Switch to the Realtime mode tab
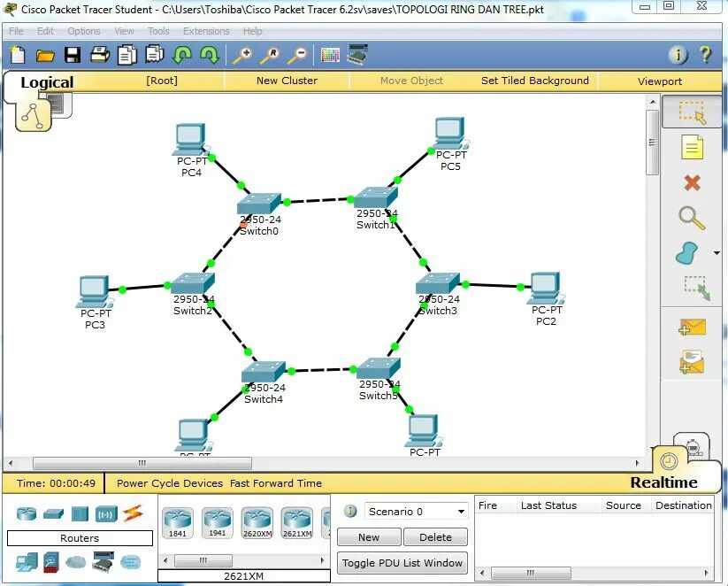This screenshot has height=586, width=728. click(663, 482)
